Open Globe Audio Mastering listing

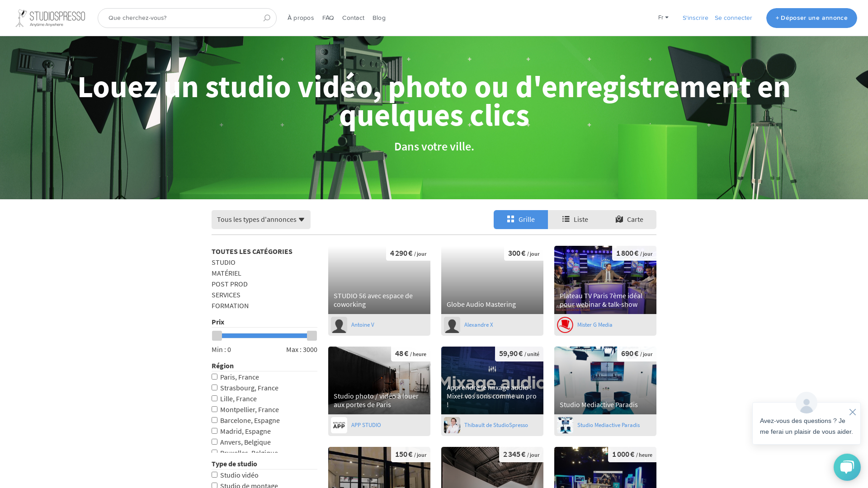click(492, 280)
